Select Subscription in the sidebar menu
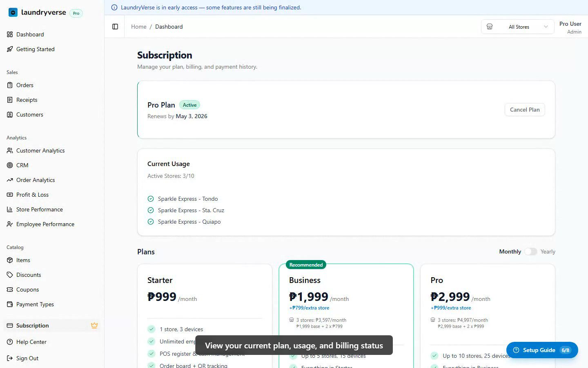588x368 pixels. tap(33, 325)
